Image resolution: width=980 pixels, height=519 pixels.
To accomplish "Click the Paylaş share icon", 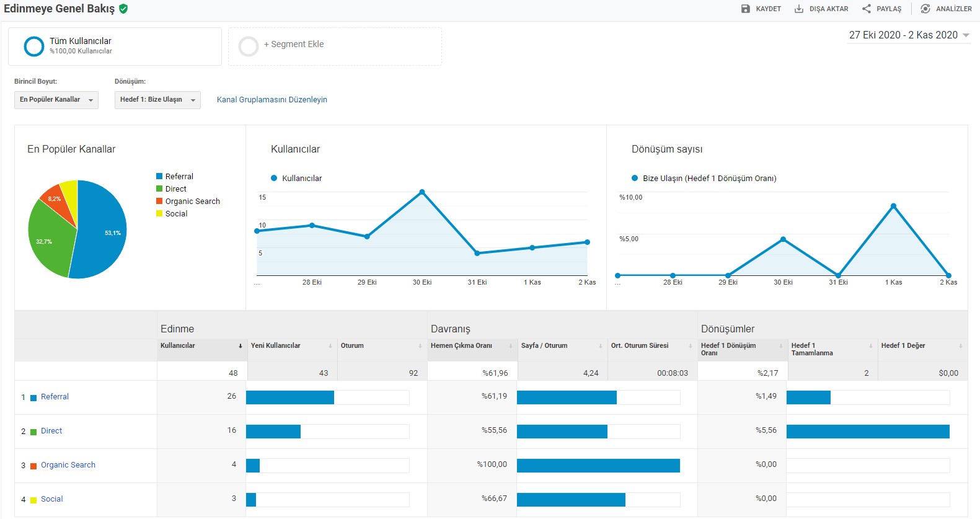I will tap(867, 9).
